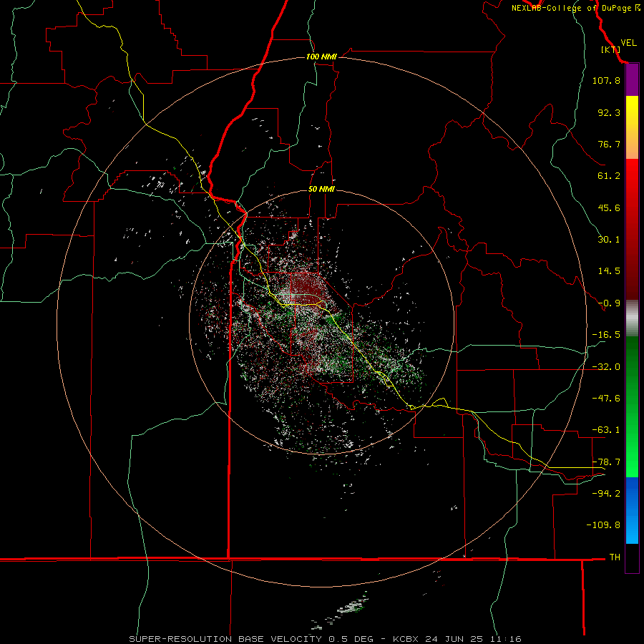644x644 pixels.
Task: Select the -32.0 knot scale value
Action: point(606,367)
